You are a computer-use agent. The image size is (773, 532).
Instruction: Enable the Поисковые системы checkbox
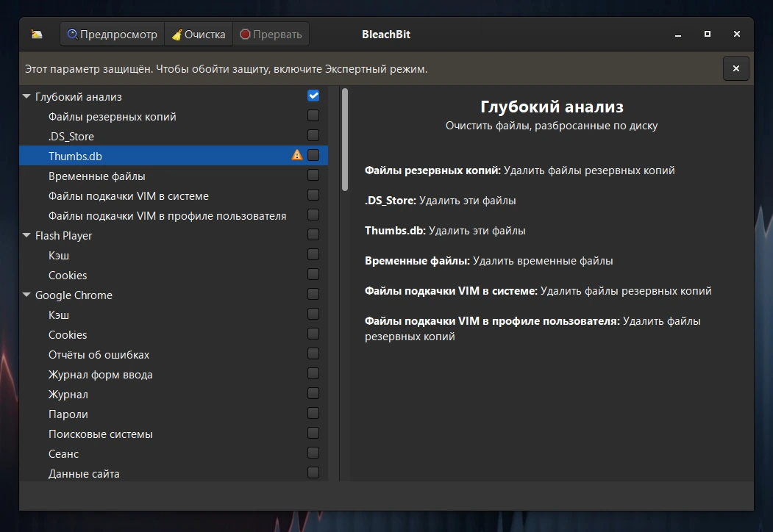tap(313, 433)
